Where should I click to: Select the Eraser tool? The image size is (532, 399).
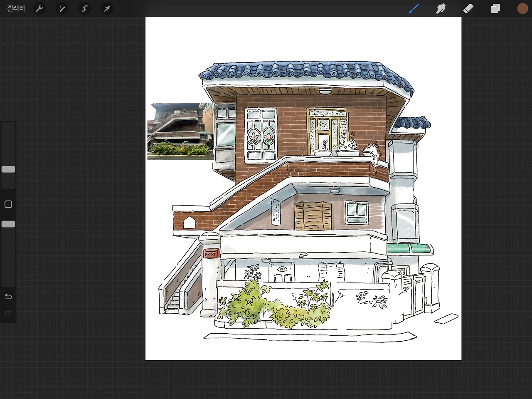coord(468,8)
